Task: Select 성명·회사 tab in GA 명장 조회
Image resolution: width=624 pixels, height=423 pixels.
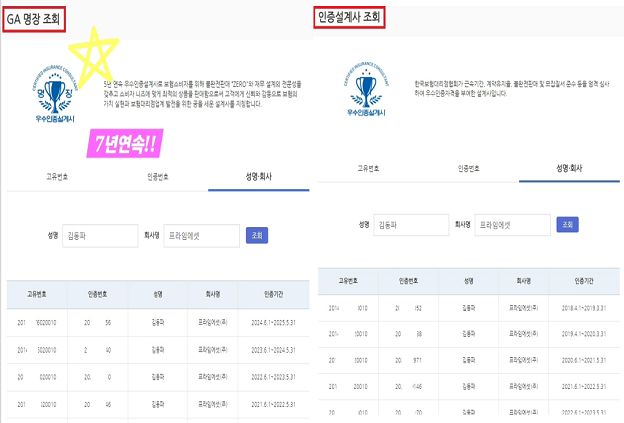Action: click(x=259, y=177)
